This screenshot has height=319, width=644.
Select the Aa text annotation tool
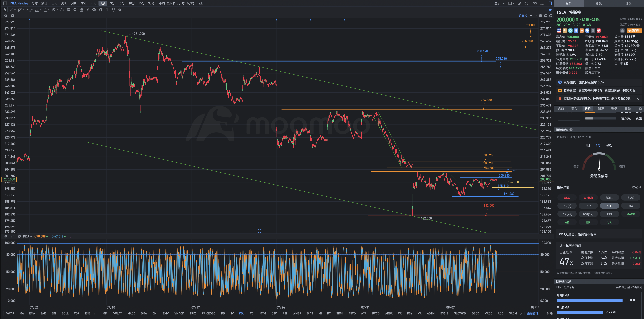tap(62, 10)
